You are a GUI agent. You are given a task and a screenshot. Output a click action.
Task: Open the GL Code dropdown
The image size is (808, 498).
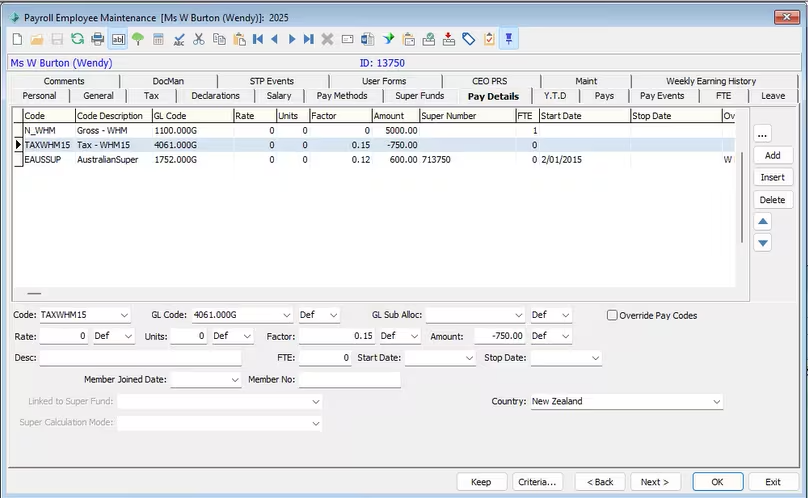coord(287,315)
